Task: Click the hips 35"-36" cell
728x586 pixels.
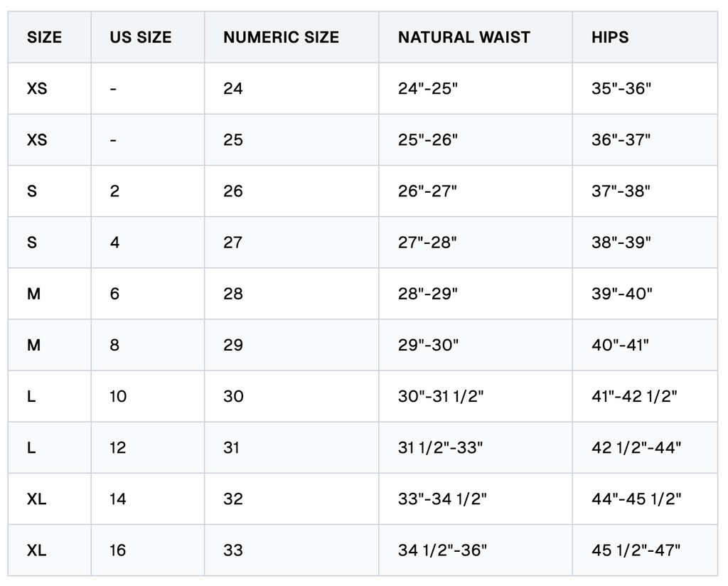Action: [645, 88]
